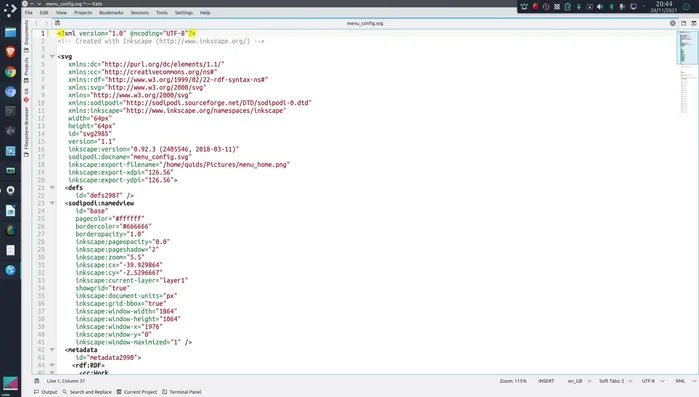Click the pagecolor="#ffffff" attribute line
This screenshot has width=699, height=397.
(x=110, y=219)
